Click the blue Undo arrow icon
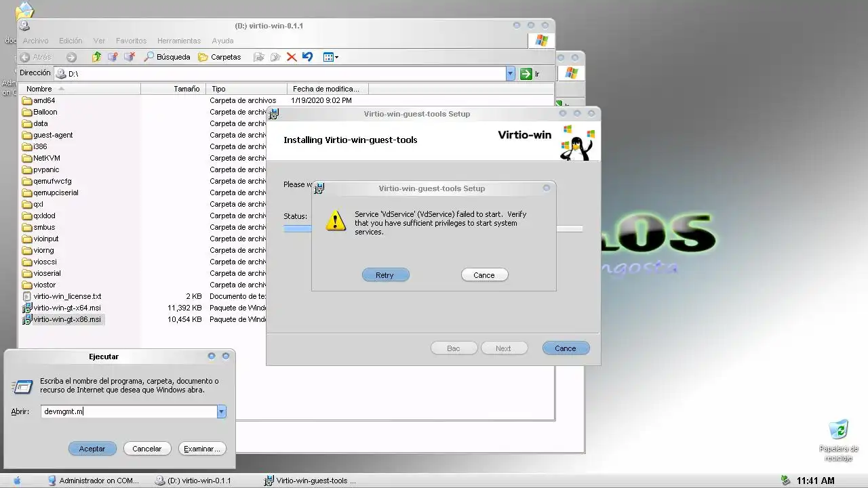 point(307,57)
